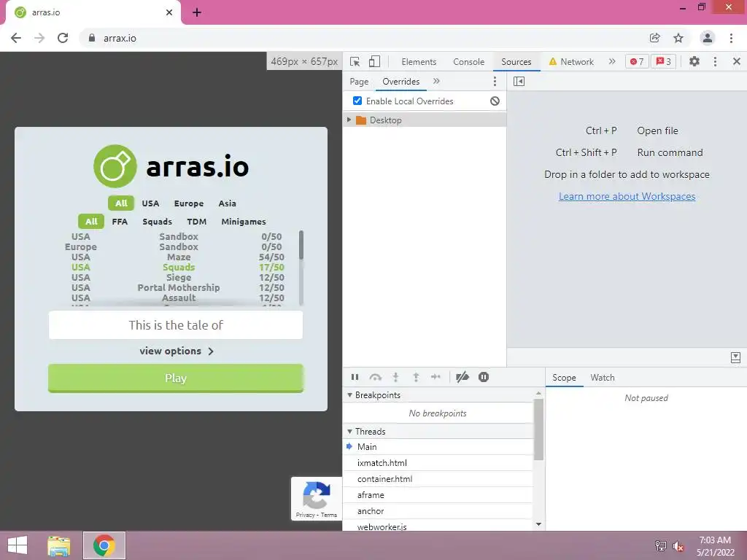Click the reCAPTCHA badge
747x560 pixels.
point(317,499)
